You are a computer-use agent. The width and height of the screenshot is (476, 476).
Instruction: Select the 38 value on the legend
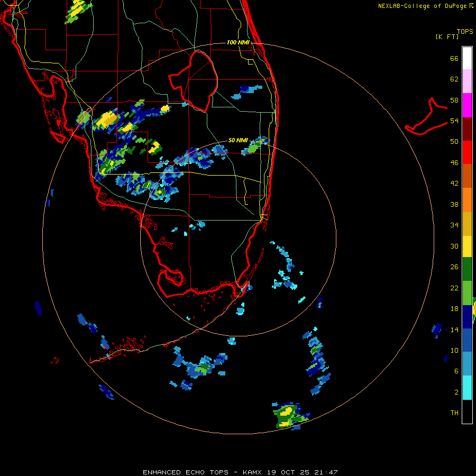[x=454, y=204]
